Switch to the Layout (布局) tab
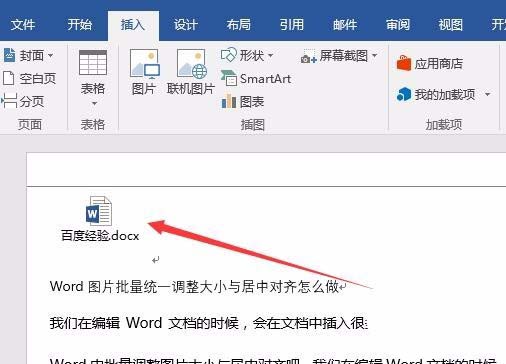This screenshot has width=506, height=364. 238,25
